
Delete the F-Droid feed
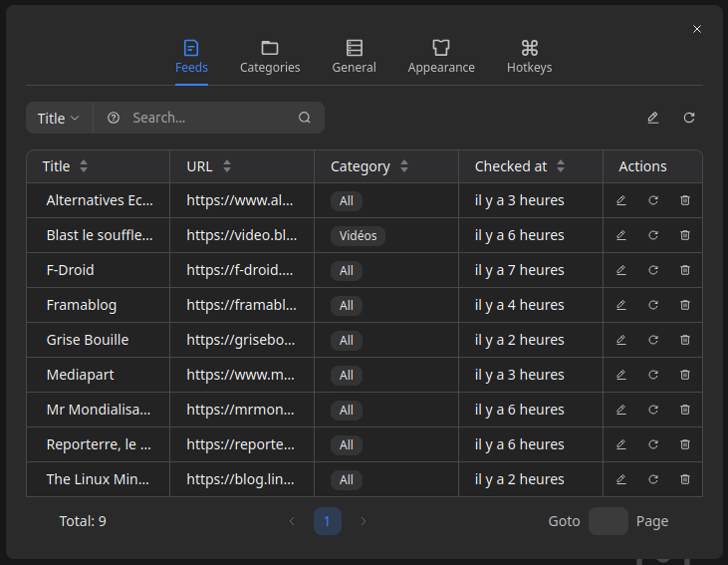tap(685, 270)
